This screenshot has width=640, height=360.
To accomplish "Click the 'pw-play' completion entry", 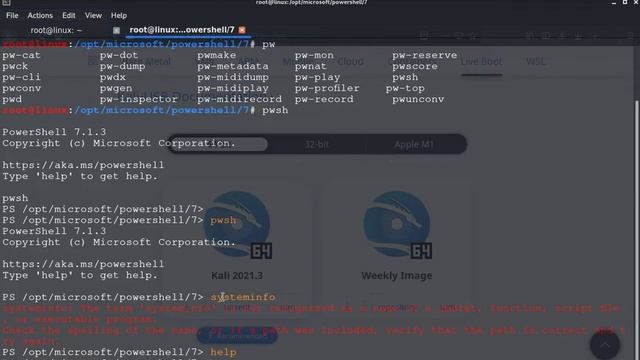I will click(x=318, y=77).
